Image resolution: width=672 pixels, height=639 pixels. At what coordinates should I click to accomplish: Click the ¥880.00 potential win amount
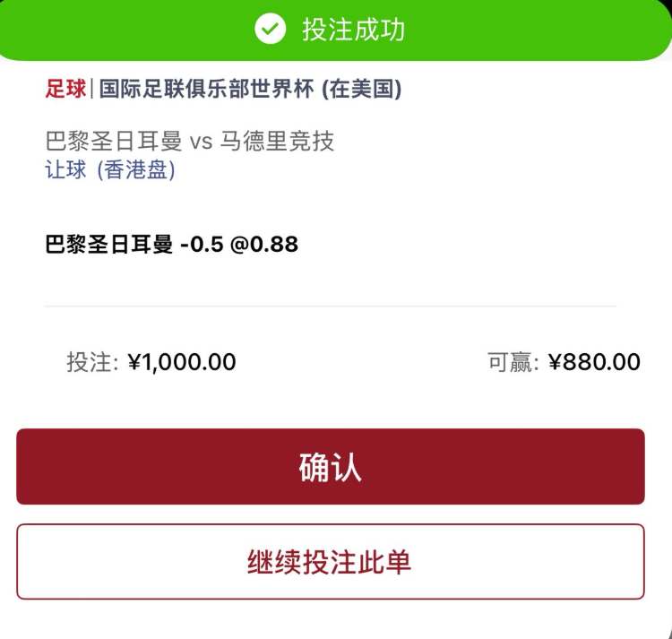tap(594, 362)
